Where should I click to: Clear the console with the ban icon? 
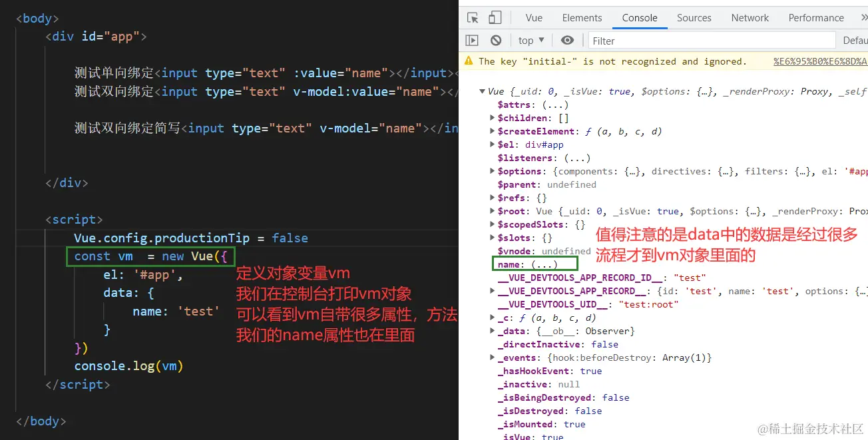click(496, 41)
